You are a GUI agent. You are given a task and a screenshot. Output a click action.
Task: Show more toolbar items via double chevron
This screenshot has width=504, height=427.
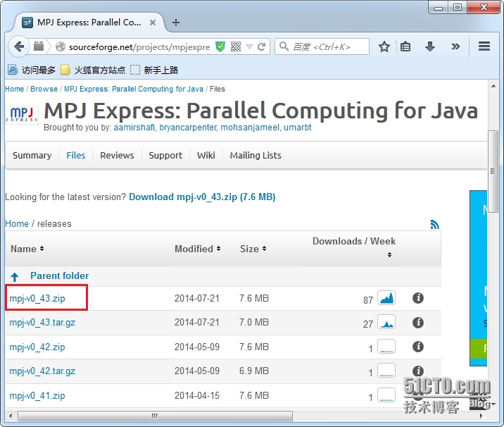pyautogui.click(x=455, y=47)
